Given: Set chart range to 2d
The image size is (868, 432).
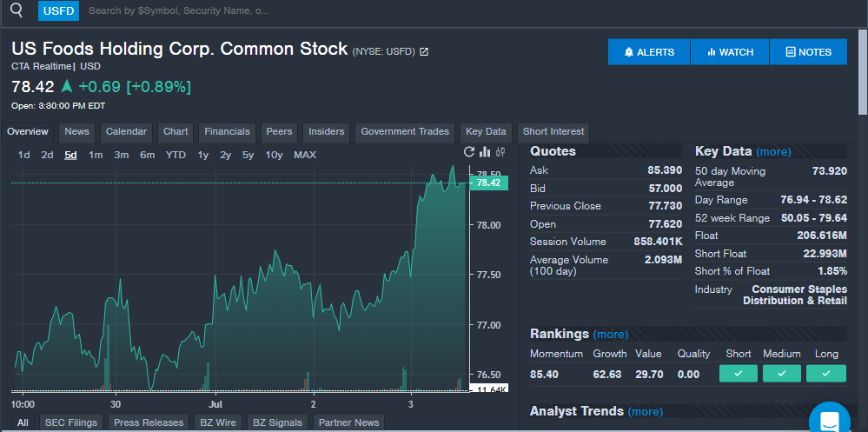Looking at the screenshot, I should 47,155.
